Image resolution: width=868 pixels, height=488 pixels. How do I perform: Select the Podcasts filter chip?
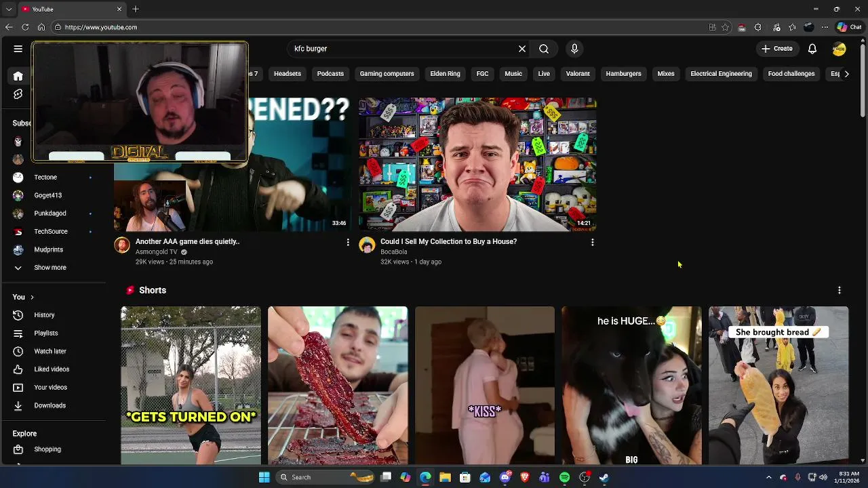point(330,74)
